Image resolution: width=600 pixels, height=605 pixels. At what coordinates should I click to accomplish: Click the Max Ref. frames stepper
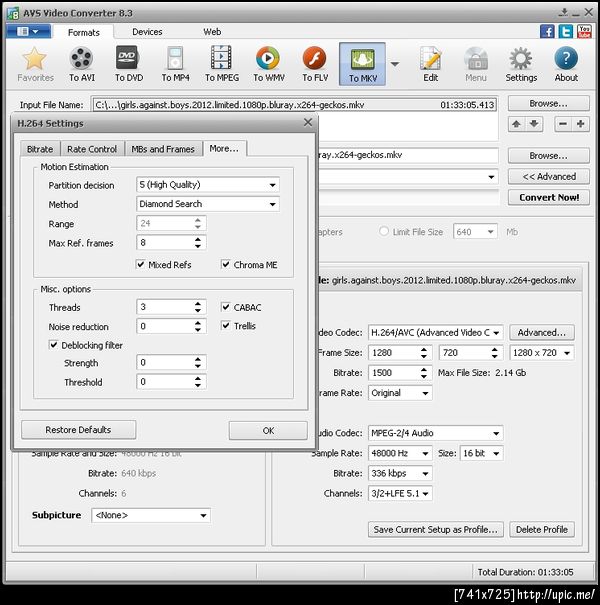198,243
